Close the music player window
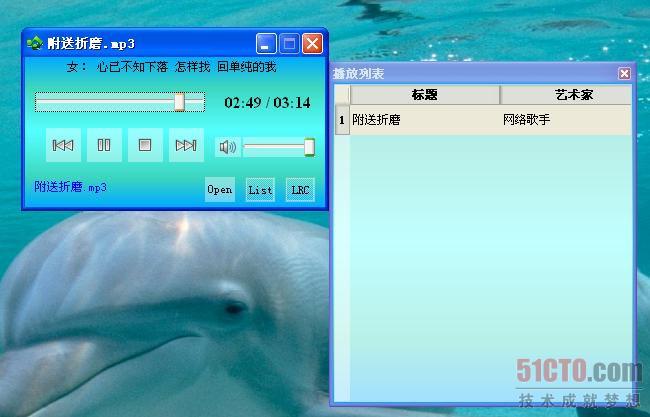Screen dimensions: 650x417 312,44
